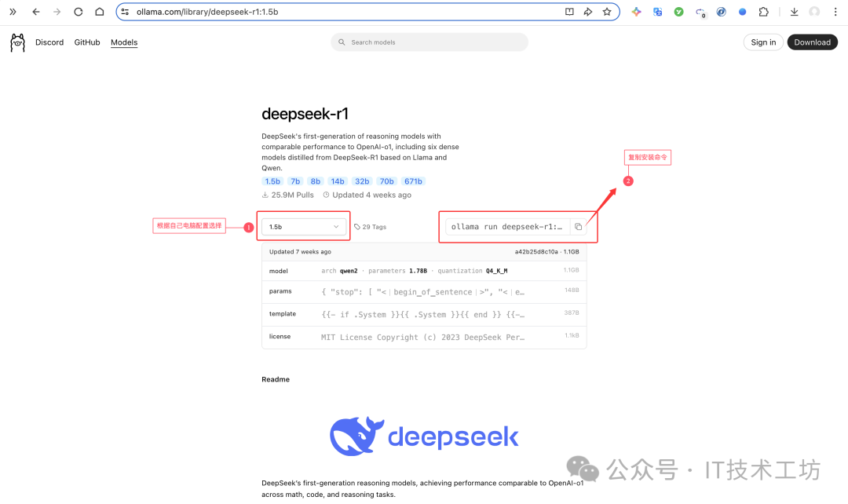The width and height of the screenshot is (848, 504).
Task: Open the model file row
Action: point(424,270)
